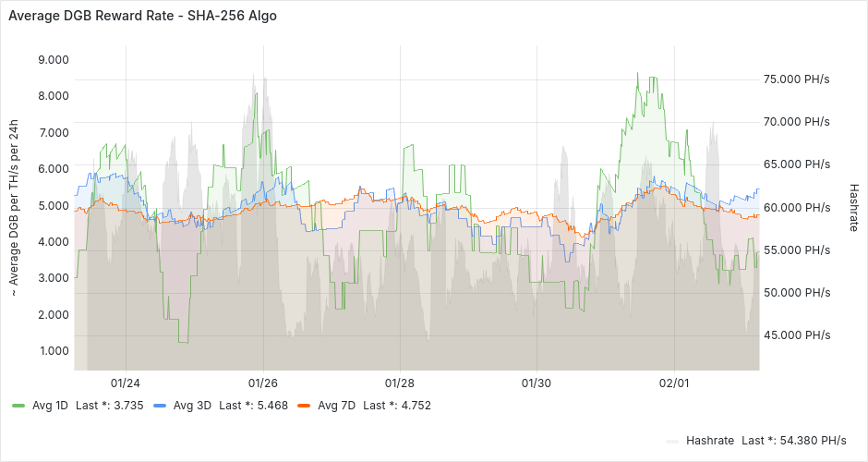Click the 01/24 date tick on x-axis
The image size is (868, 462).
click(126, 383)
